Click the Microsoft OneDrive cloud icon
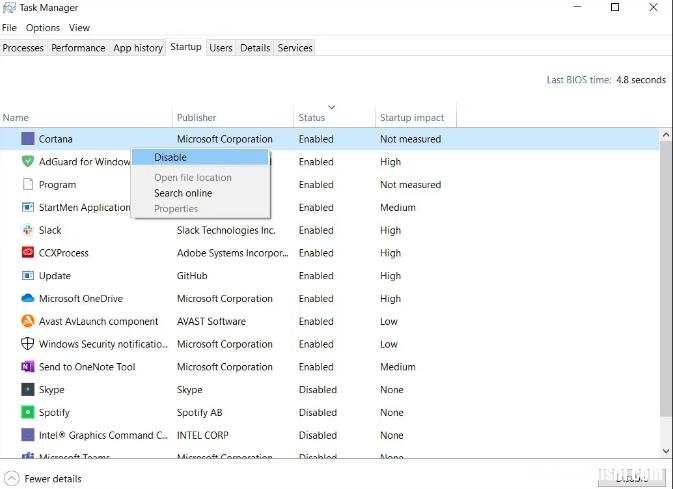Image resolution: width=673 pixels, height=489 pixels. (27, 298)
